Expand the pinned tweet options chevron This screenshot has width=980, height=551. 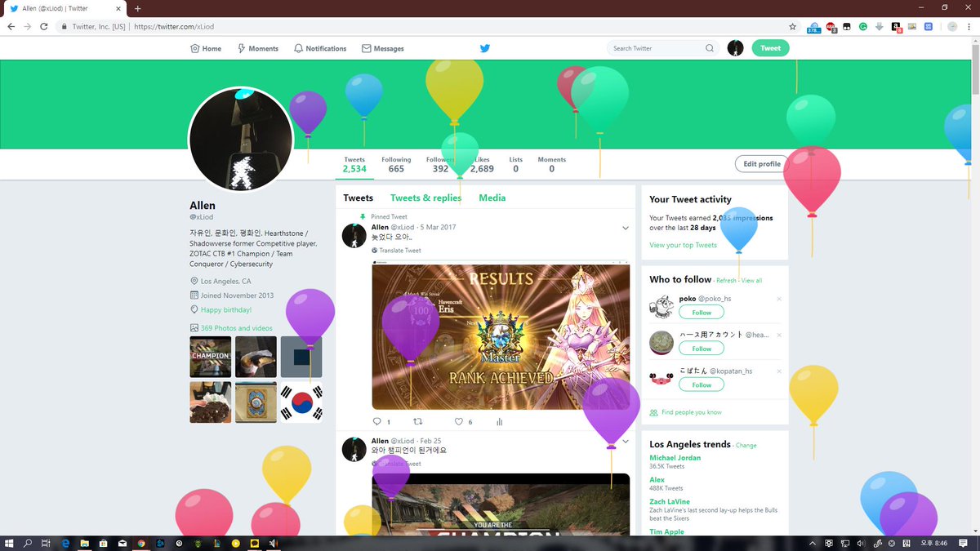[626, 228]
